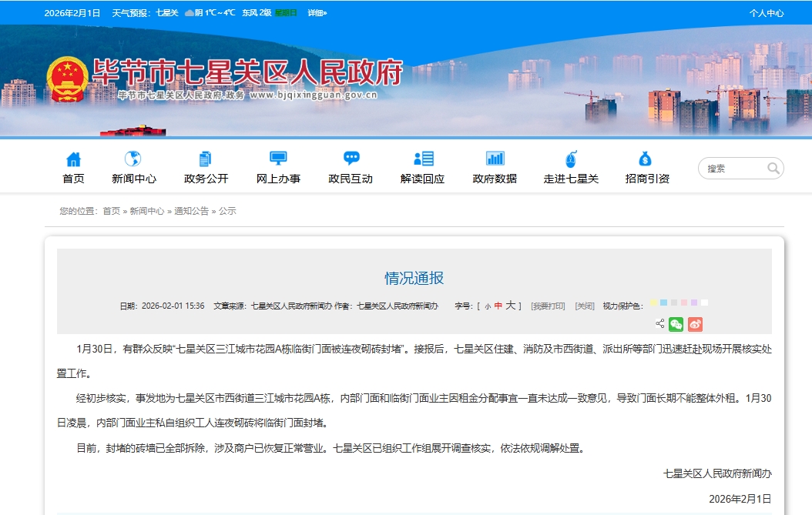
Task: Set font size to 大 (large)
Action: [x=510, y=306]
